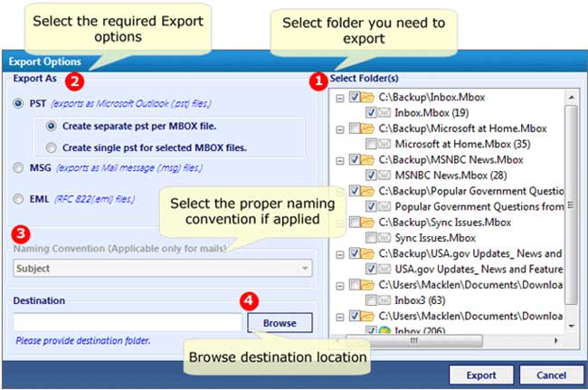Click the Destination path input field
Image resolution: width=588 pixels, height=390 pixels.
coord(128,322)
